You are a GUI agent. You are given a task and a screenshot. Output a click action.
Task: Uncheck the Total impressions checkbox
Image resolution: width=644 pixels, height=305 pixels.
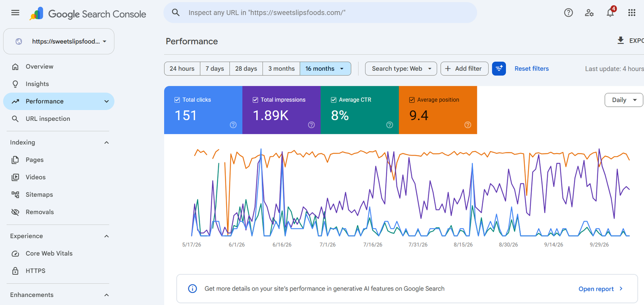pos(255,100)
